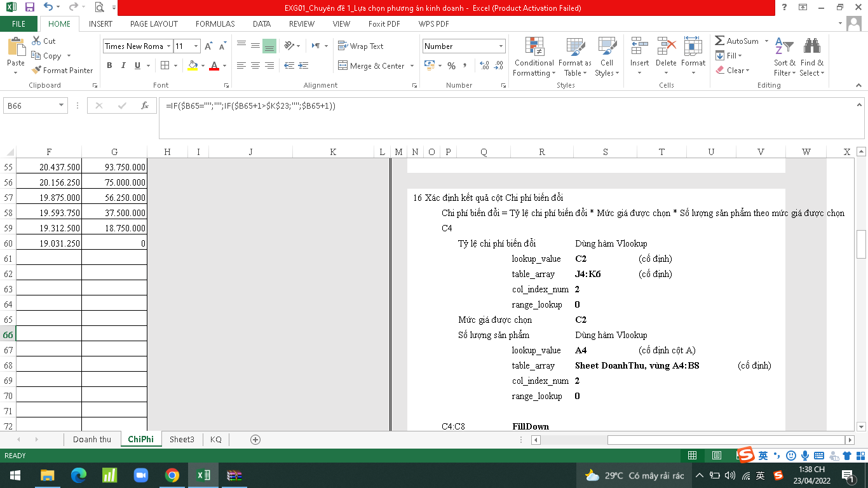Click the AutoSum button

pos(736,41)
